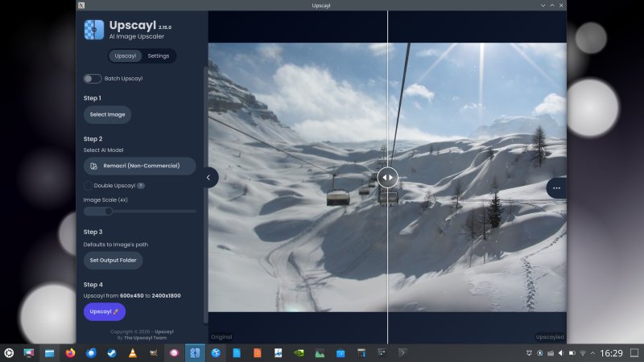
Task: Open the Double Upscayl help question badge
Action: coord(140,186)
